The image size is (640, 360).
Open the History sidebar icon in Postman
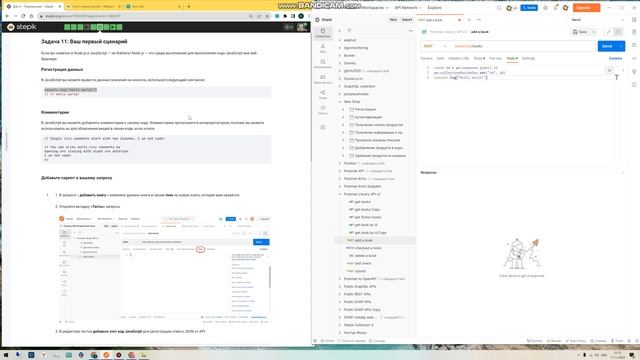click(323, 110)
